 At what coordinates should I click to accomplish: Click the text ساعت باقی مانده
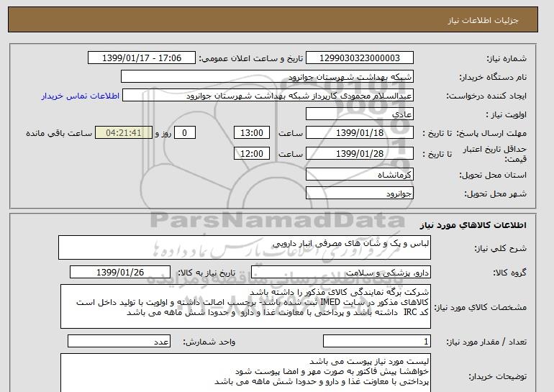tap(59, 133)
